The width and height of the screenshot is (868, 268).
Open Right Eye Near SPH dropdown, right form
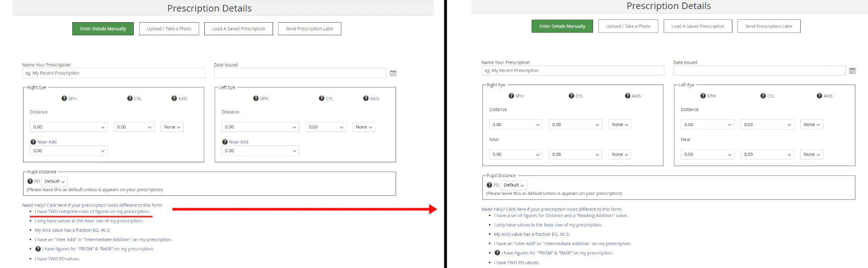click(516, 155)
